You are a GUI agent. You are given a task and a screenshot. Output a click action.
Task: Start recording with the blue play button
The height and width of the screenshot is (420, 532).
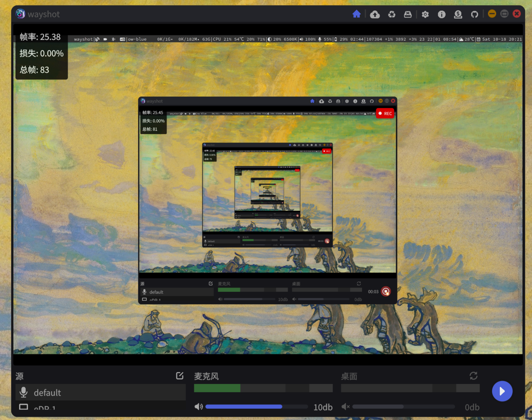tap(502, 391)
